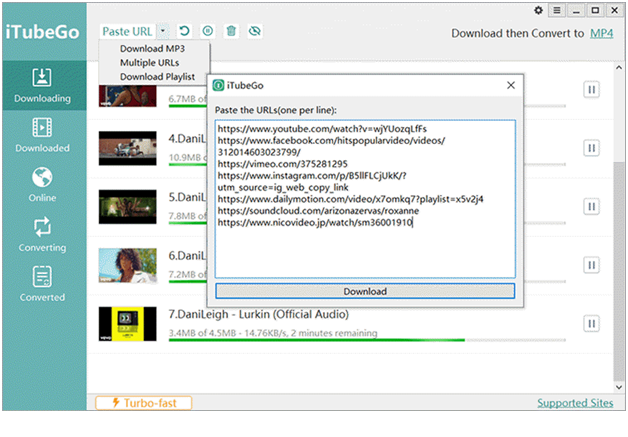Toggle the private mode eye icon
The width and height of the screenshot is (628, 437).
[x=255, y=31]
